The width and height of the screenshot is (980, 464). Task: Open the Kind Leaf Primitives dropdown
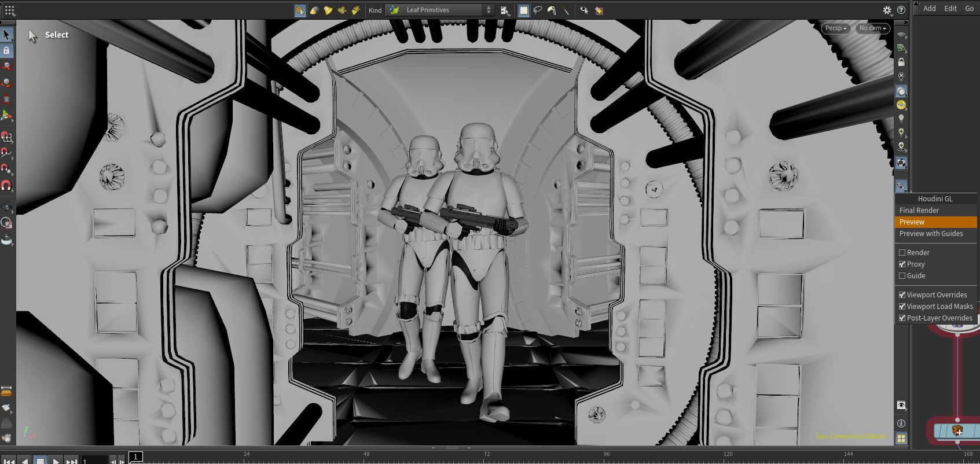pyautogui.click(x=440, y=10)
